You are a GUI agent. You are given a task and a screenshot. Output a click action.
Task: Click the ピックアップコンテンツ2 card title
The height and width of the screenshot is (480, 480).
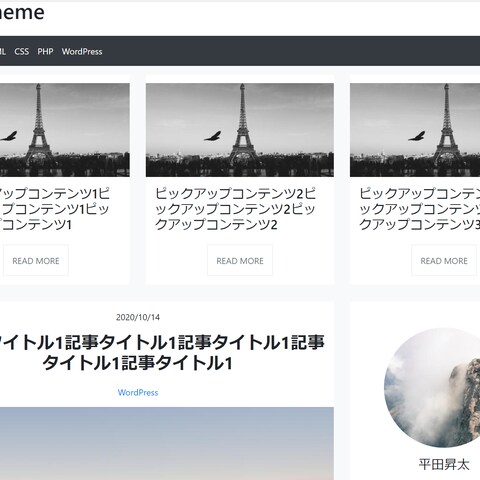[235, 209]
